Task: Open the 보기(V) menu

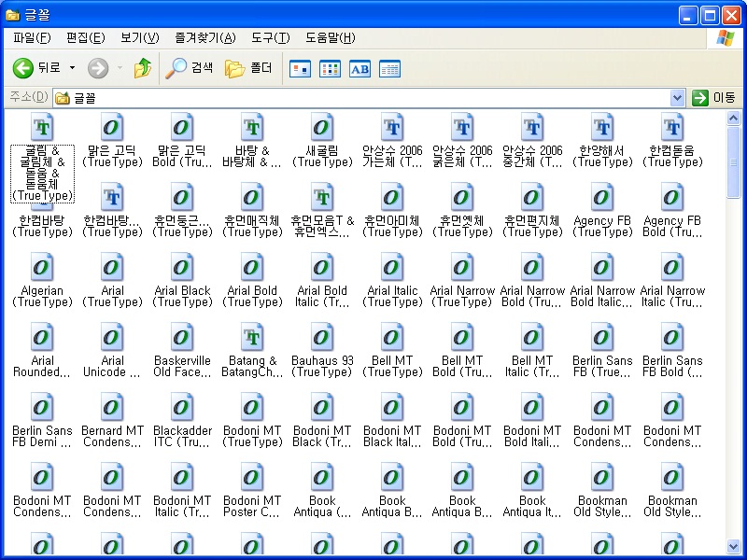Action: (139, 37)
